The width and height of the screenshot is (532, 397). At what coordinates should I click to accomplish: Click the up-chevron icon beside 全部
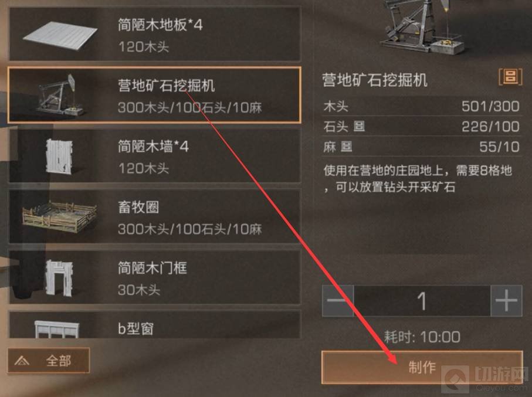click(x=22, y=361)
